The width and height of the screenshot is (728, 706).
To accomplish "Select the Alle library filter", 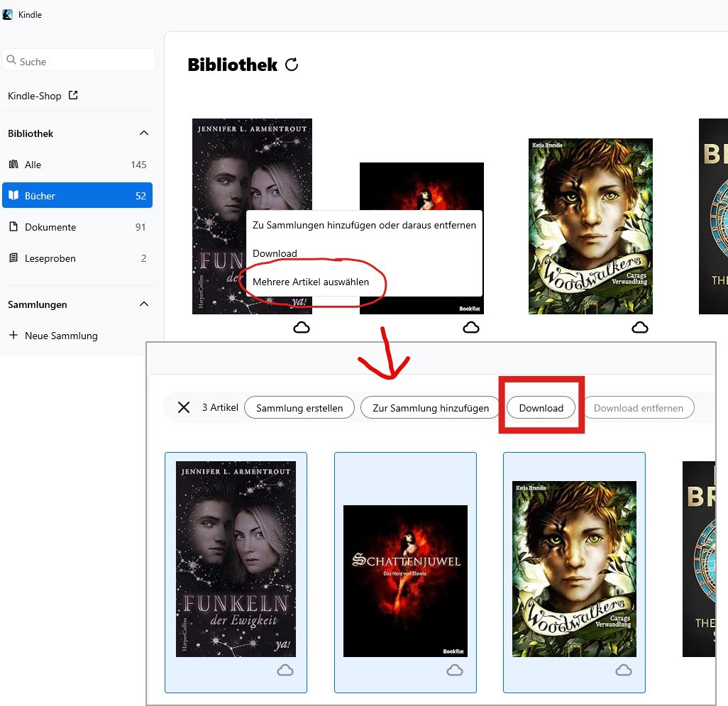I will (77, 165).
